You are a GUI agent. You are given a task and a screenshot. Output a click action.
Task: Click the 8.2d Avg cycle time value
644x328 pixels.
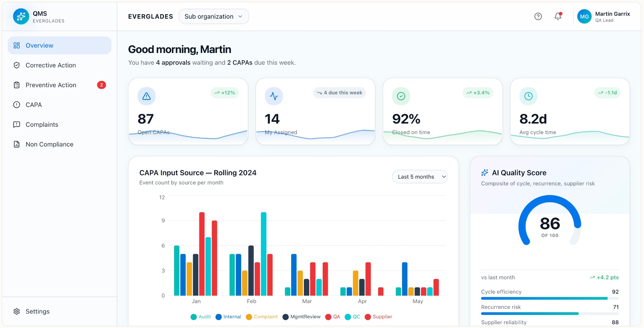click(533, 119)
